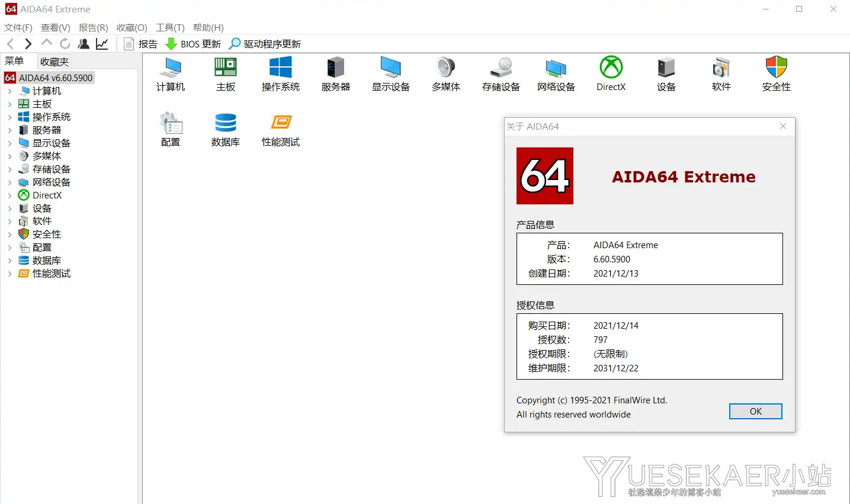Image resolution: width=850 pixels, height=504 pixels.
Task: Open the 存储设备 icon in main panel
Action: (x=501, y=74)
